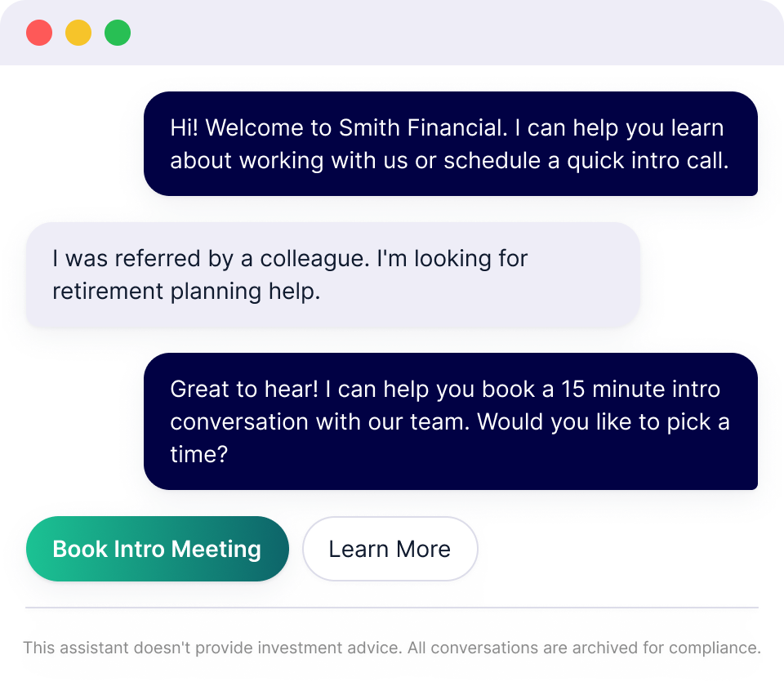Click the green maximize window dot
Image resolution: width=784 pixels, height=686 pixels.
tap(118, 33)
